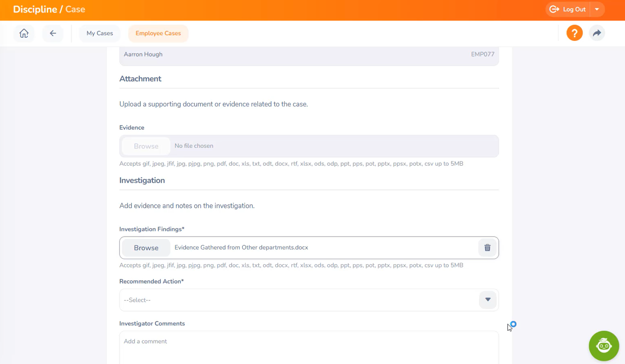Click Browse under the Evidence label

(146, 146)
